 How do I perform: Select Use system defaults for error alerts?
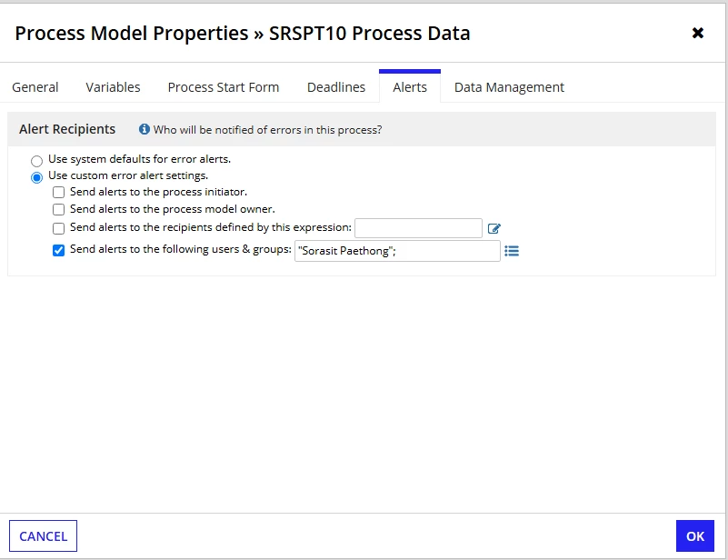coord(36,161)
